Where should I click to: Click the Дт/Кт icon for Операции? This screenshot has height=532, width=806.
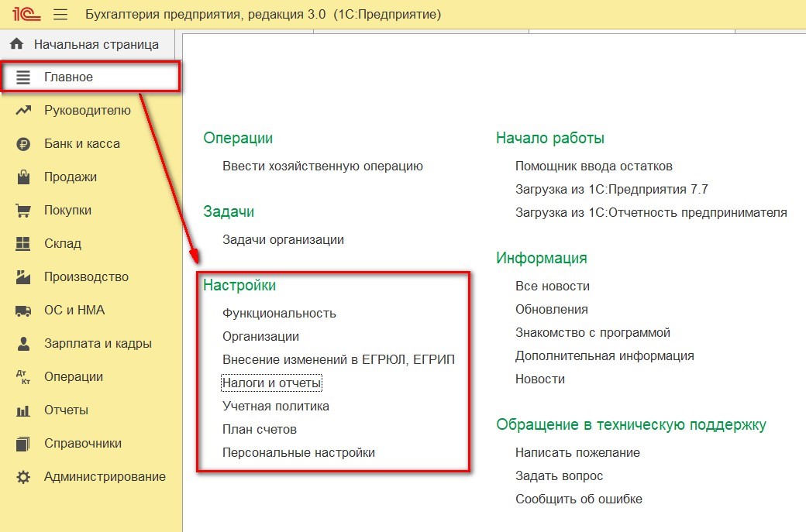(23, 377)
